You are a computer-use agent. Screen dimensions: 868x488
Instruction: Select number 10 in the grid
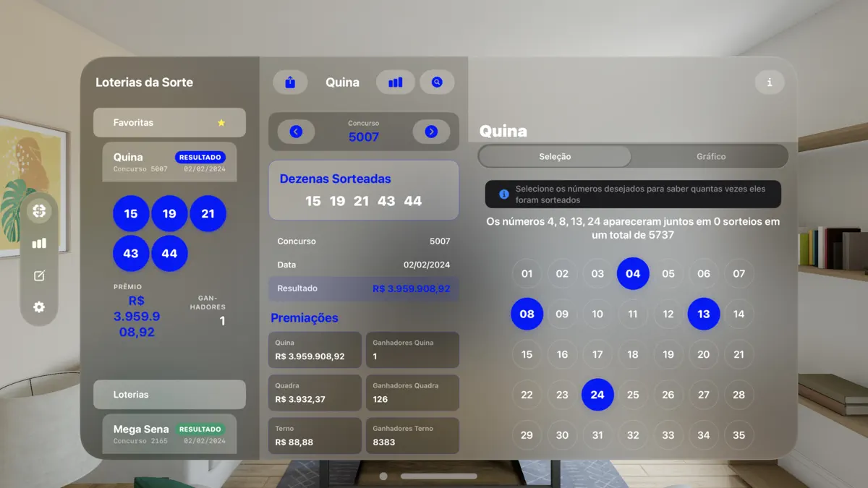[x=597, y=314]
